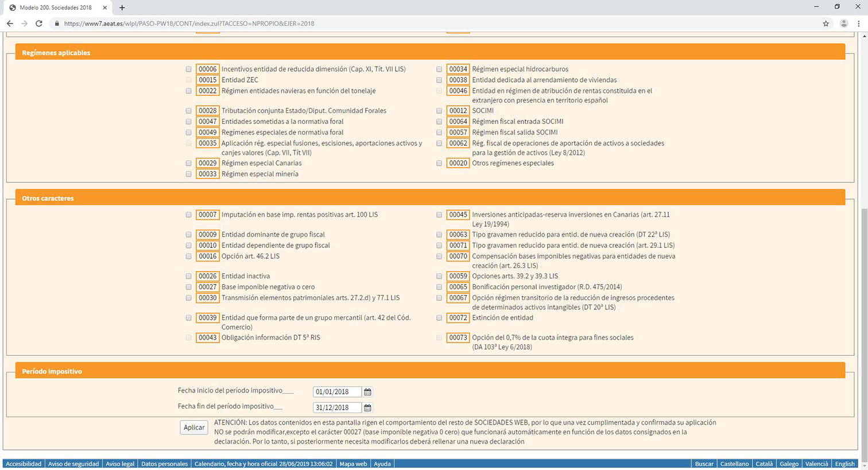Click the page vertical scrollbar
Viewport: 868px width, 470px height.
pyautogui.click(x=864, y=333)
